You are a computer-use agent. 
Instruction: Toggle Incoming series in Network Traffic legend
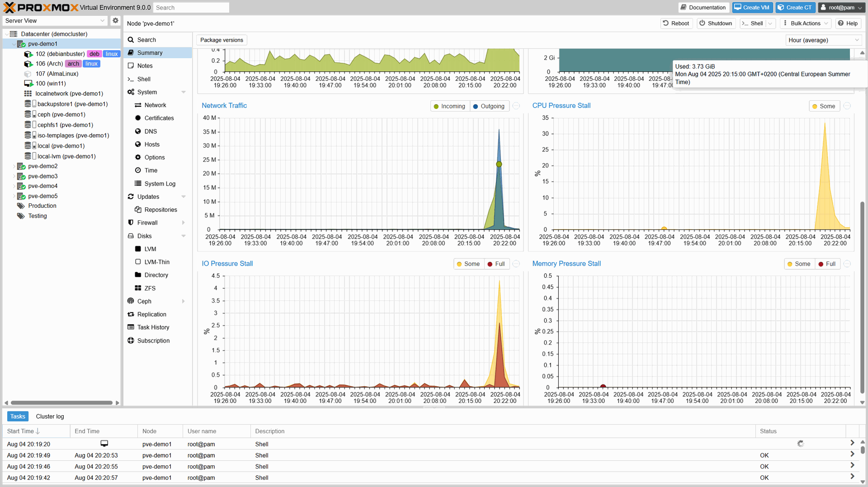point(449,106)
